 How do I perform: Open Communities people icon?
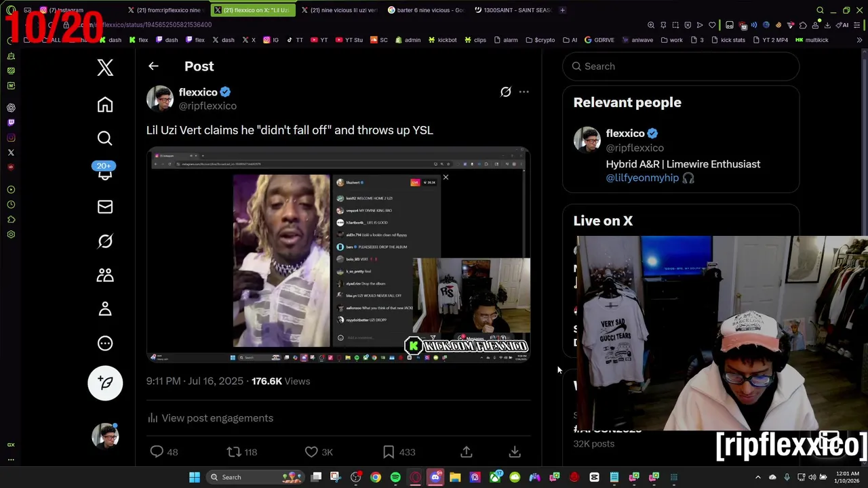[x=105, y=274]
